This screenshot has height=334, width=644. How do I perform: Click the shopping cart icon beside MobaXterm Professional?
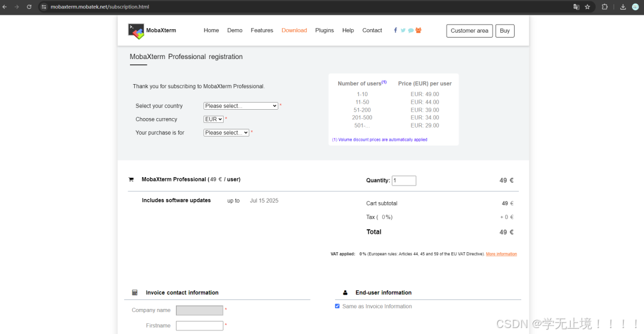(x=131, y=180)
